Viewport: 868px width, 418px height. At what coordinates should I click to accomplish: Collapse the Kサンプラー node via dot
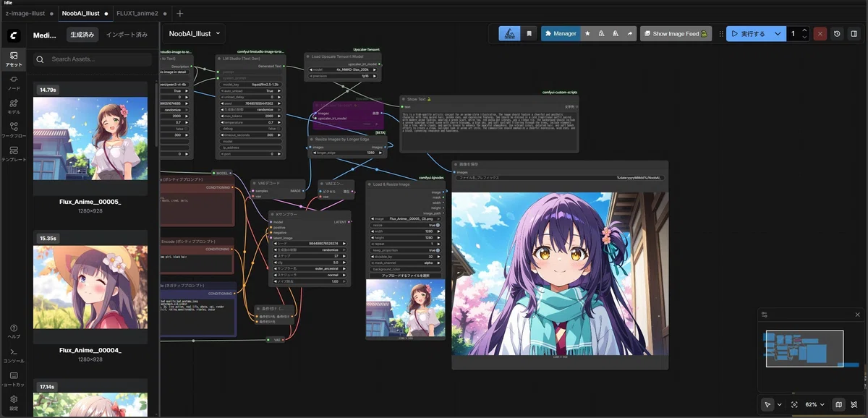coord(273,214)
